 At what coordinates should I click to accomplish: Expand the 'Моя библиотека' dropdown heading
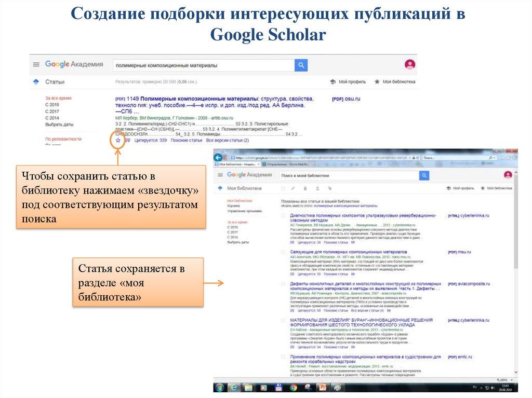point(220,188)
